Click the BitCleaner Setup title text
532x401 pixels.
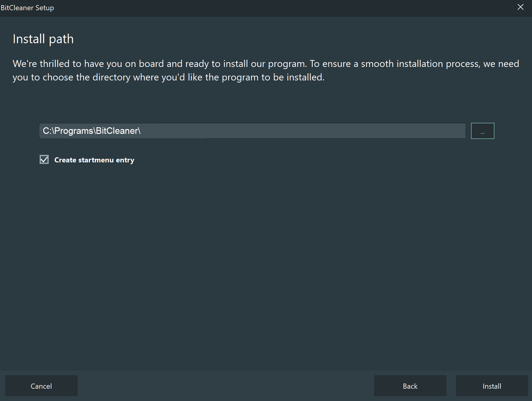click(27, 8)
